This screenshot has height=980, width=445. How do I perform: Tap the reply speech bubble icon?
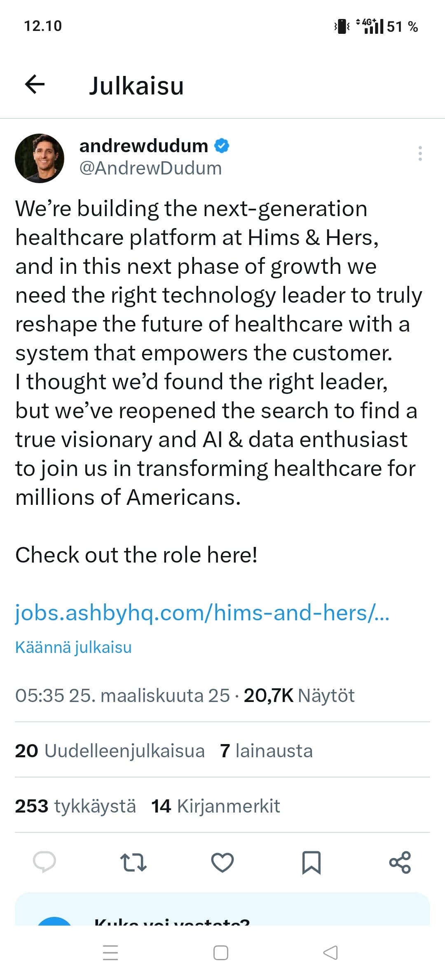click(44, 862)
